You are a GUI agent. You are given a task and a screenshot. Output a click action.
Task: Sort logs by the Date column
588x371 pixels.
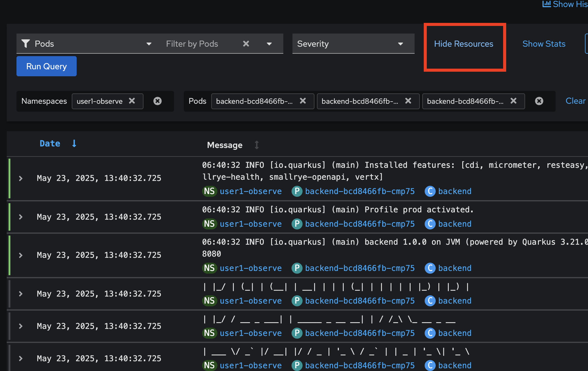coord(50,143)
